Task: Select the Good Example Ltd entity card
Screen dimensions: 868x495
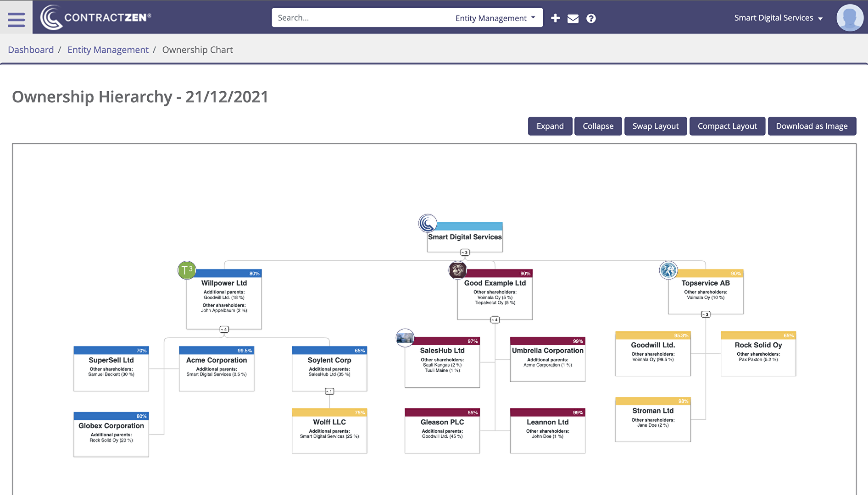Action: pos(495,294)
